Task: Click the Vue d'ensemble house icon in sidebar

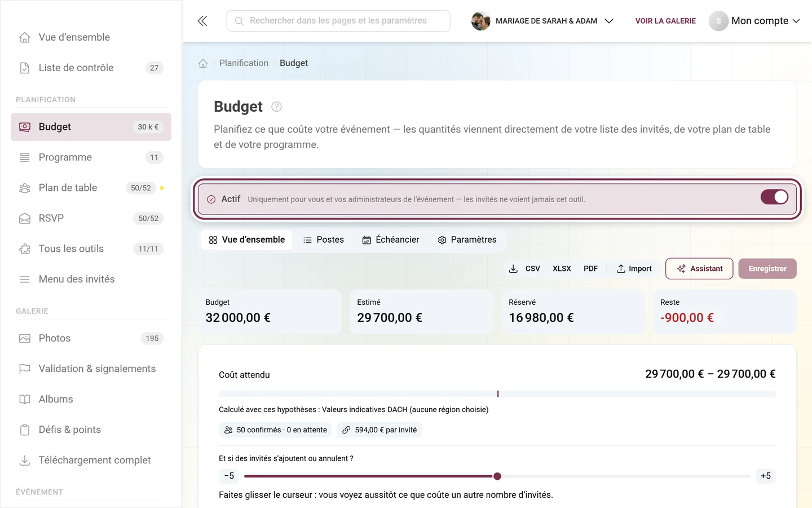Action: (25, 37)
